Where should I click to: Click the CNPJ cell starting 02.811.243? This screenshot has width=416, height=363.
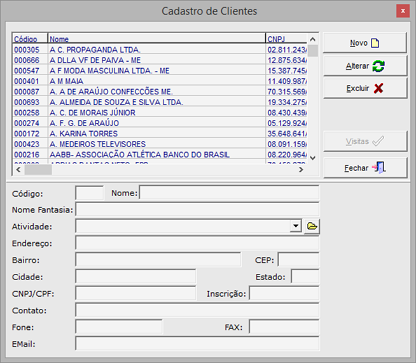[287, 50]
